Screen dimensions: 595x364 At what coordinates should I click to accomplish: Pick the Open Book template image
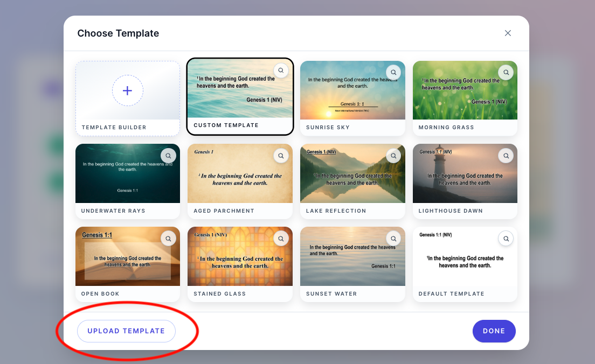tap(128, 256)
